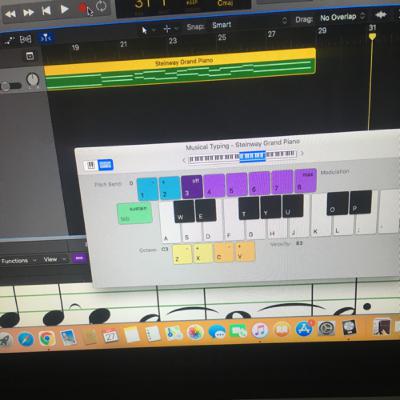Toggle the sustain tab key
The height and width of the screenshot is (400, 400).
pos(135,213)
